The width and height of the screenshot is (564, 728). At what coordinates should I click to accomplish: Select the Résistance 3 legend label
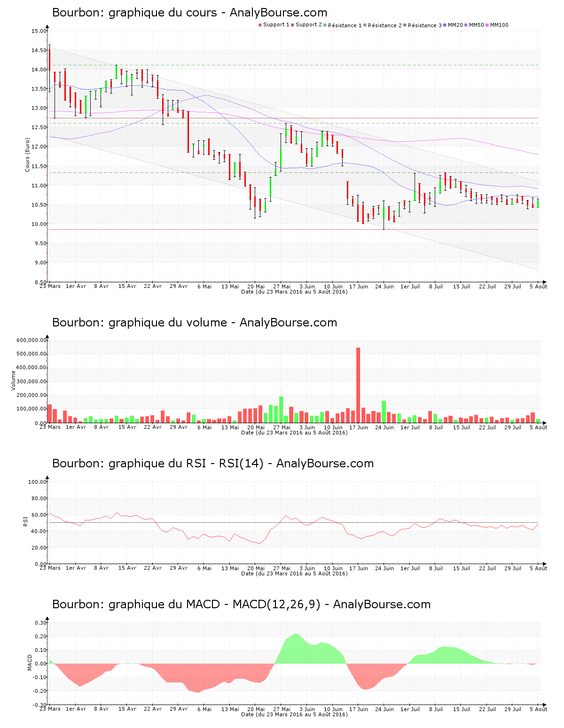(x=425, y=25)
